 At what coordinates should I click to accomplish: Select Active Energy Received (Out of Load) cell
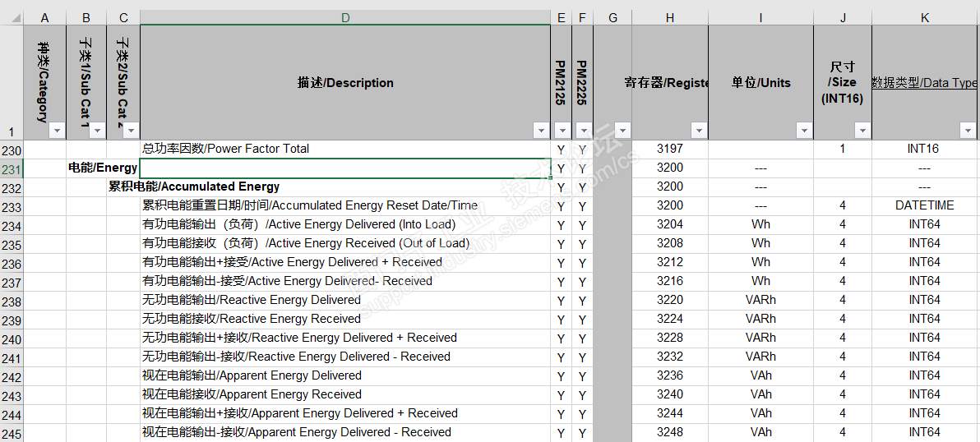coord(345,243)
